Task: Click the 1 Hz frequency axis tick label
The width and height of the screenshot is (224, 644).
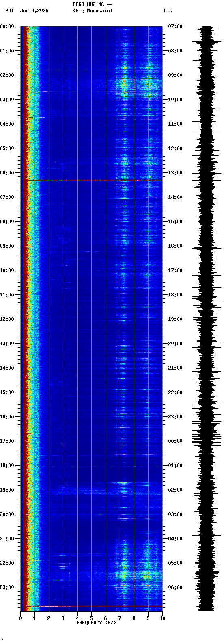Action: click(x=34, y=618)
